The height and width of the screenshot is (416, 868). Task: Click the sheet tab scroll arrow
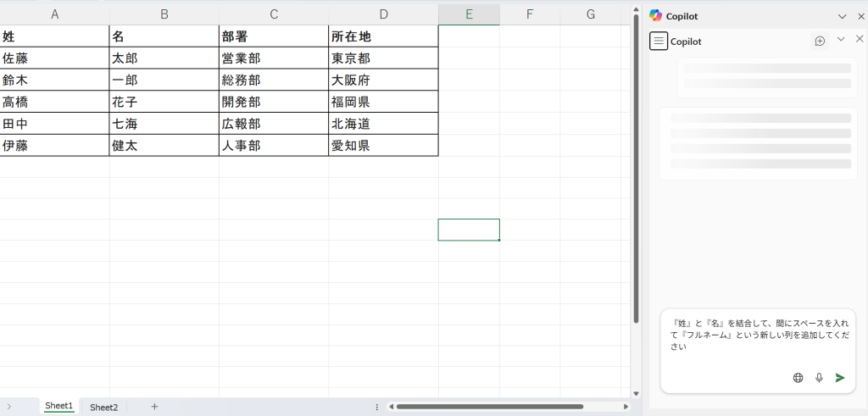point(9,407)
